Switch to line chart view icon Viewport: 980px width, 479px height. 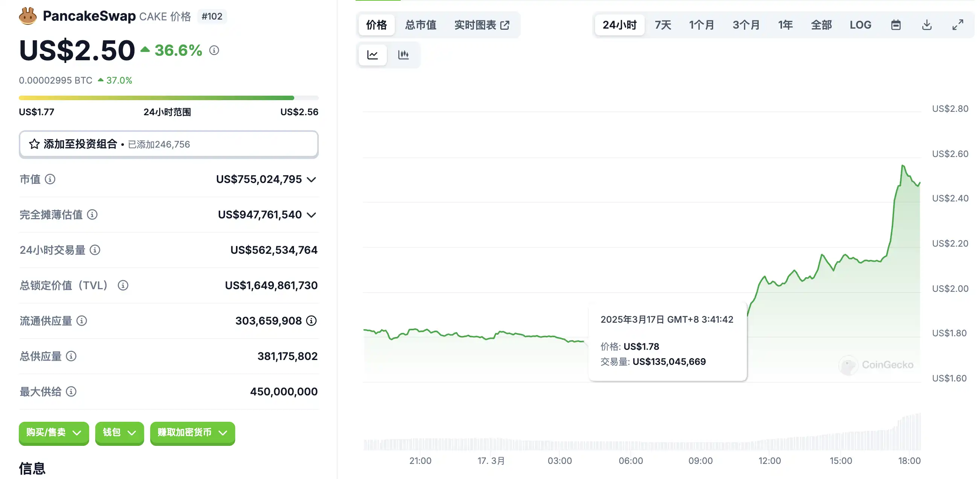coord(373,55)
